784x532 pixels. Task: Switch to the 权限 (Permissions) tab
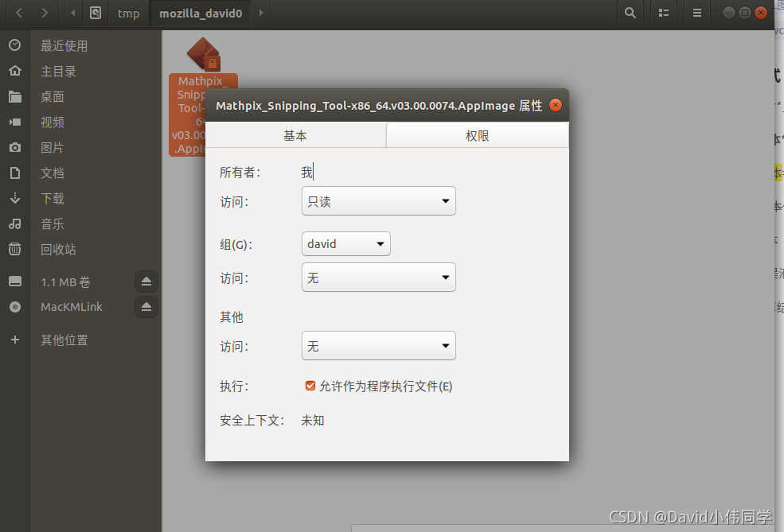coord(478,135)
